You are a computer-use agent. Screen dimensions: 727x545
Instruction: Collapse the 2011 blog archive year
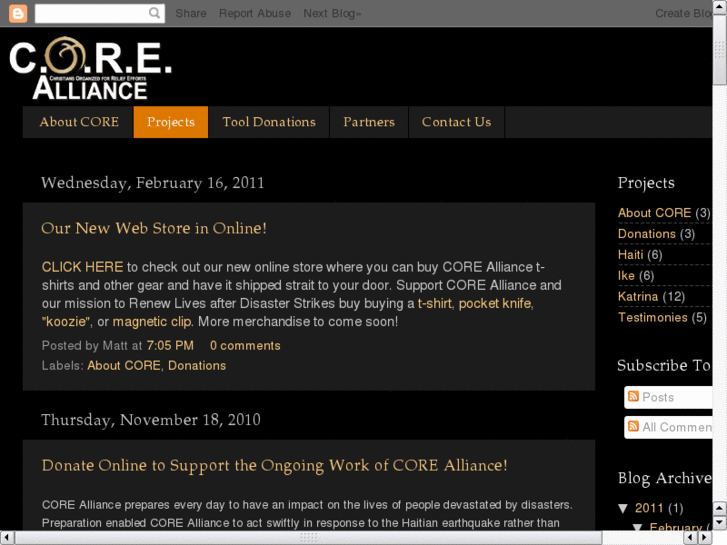click(623, 508)
